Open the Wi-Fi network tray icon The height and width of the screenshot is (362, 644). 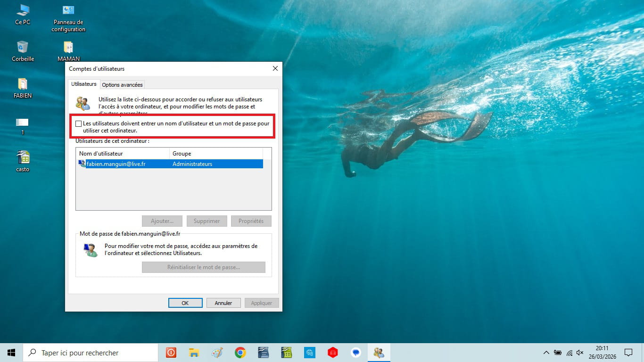click(569, 353)
